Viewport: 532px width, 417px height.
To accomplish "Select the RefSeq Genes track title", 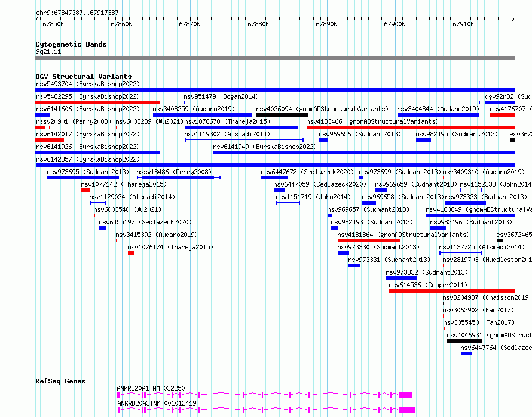I will pyautogui.click(x=60, y=381).
